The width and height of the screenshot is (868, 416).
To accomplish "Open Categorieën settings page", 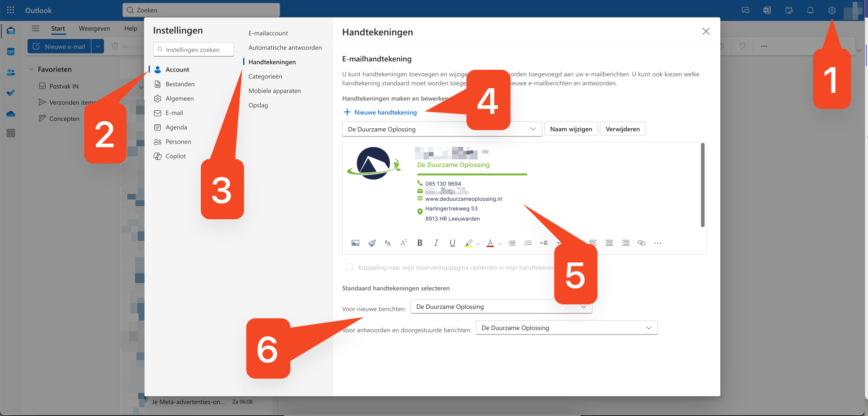I will (265, 77).
